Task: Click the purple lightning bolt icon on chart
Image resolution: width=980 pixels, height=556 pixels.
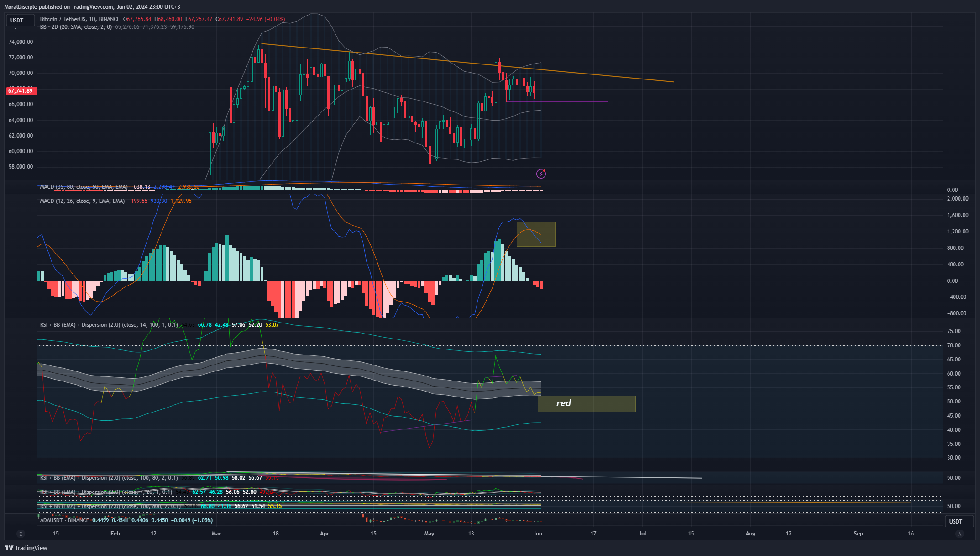Action: (x=541, y=174)
